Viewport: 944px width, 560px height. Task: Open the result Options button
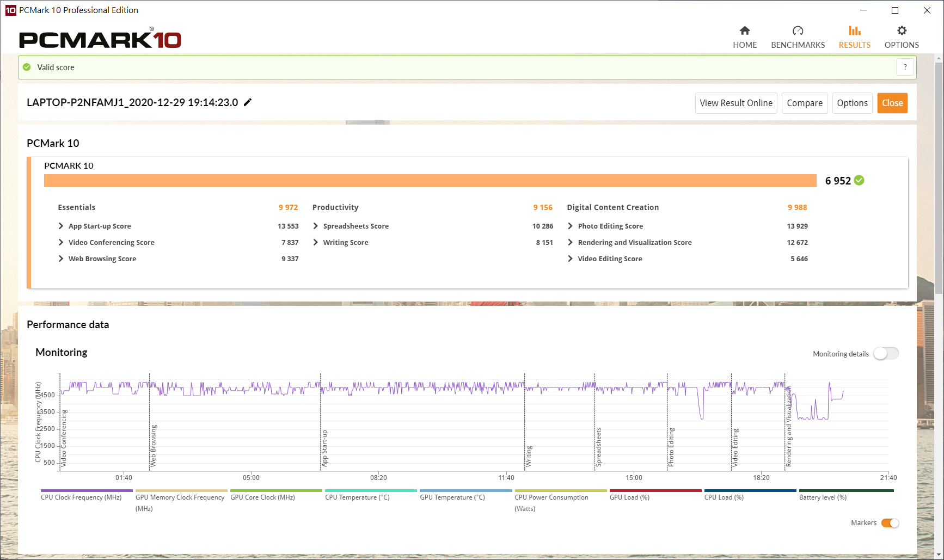[x=853, y=103]
